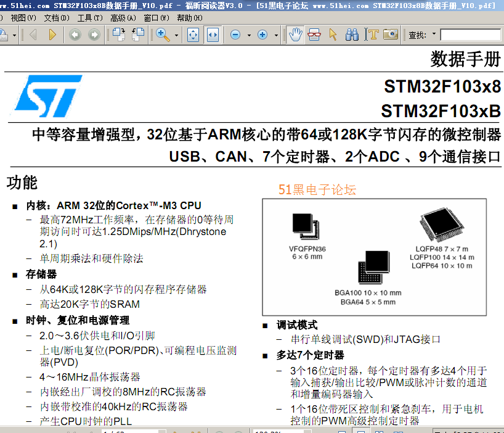Go to the next page arrow
The width and height of the screenshot is (504, 433).
[x=52, y=35]
